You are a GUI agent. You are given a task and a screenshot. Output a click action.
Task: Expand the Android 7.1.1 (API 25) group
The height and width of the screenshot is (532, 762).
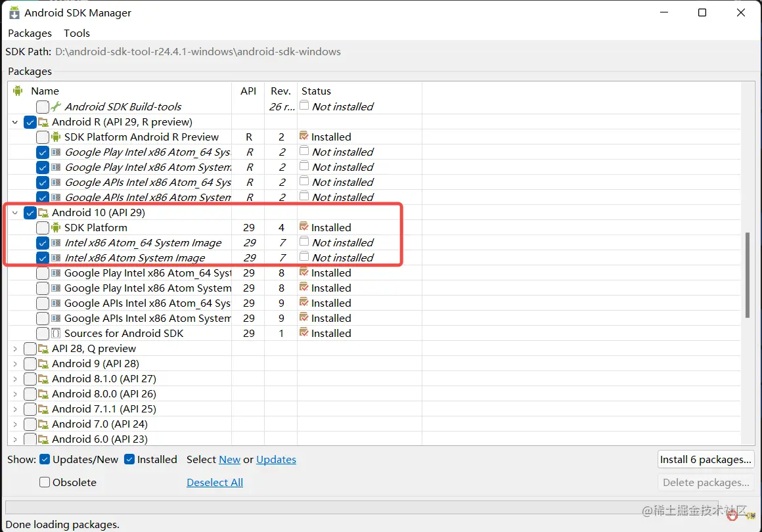pyautogui.click(x=15, y=409)
